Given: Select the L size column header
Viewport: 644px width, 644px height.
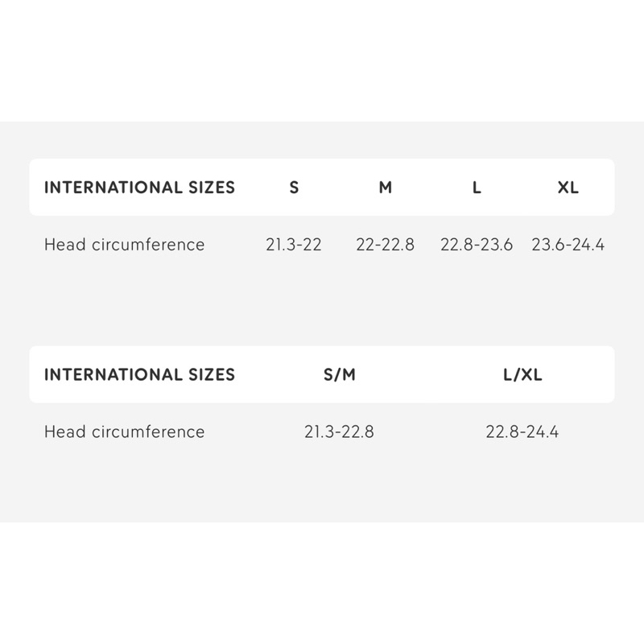Looking at the screenshot, I should coord(477,188).
